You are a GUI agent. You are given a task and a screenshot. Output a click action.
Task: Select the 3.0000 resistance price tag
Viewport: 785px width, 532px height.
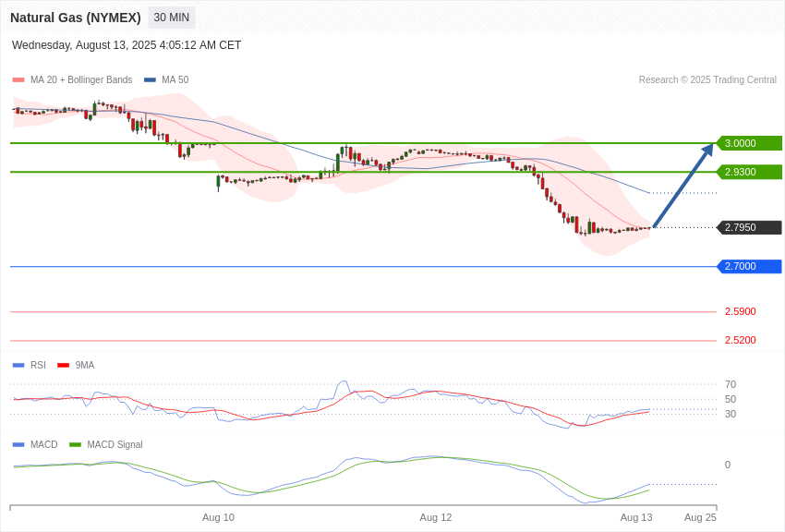[750, 143]
